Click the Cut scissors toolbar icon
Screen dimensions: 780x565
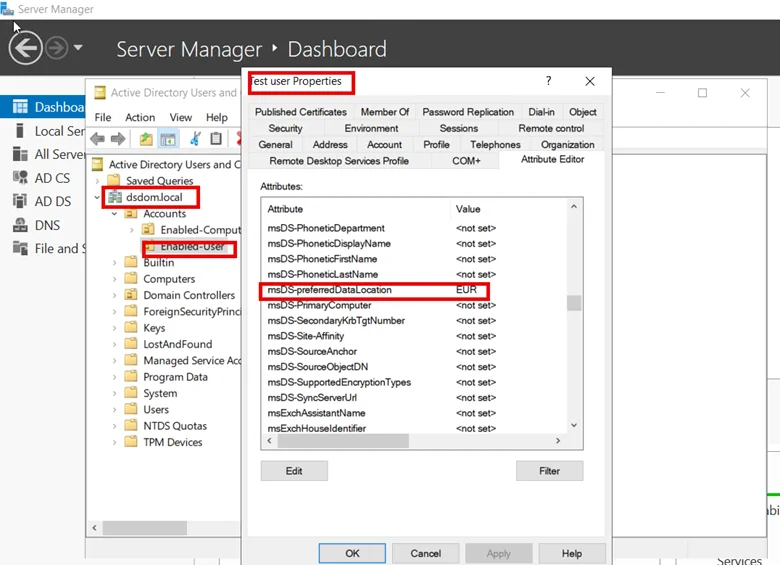195,139
